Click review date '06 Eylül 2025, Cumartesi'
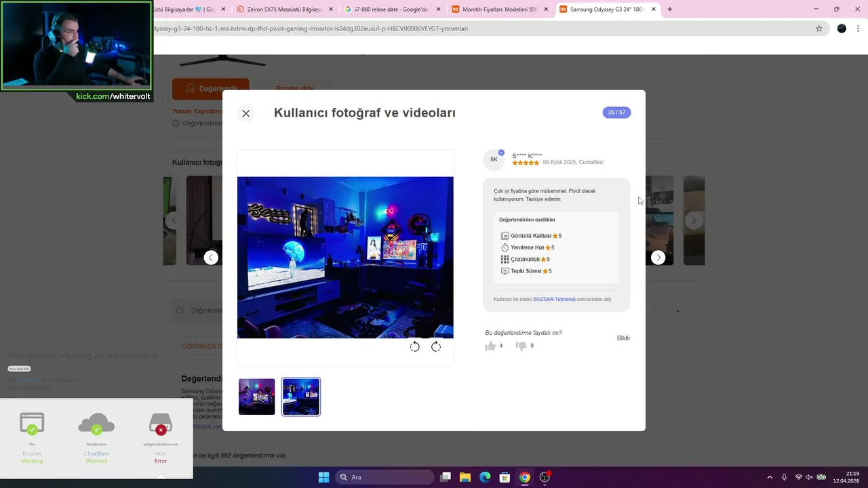 pyautogui.click(x=573, y=163)
